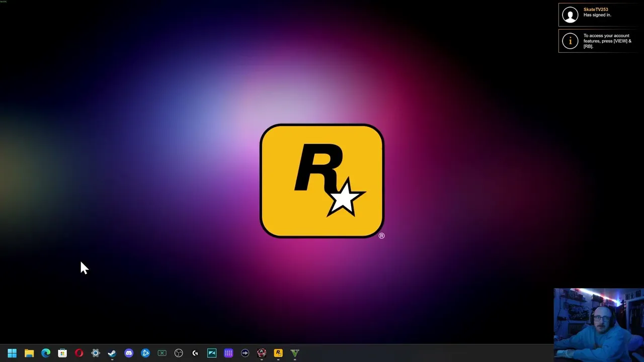
Task: Click the 'Has signed in.' notification text
Action: pos(597,15)
